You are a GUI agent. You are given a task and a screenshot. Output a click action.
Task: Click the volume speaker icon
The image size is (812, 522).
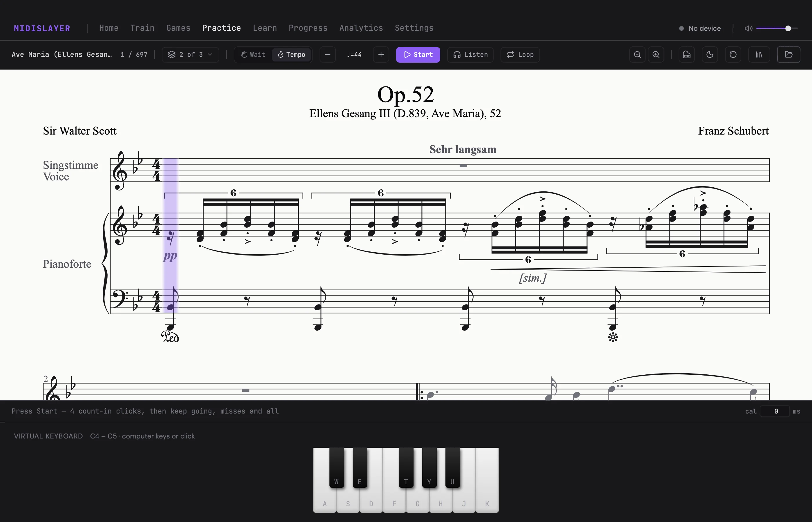pos(748,28)
